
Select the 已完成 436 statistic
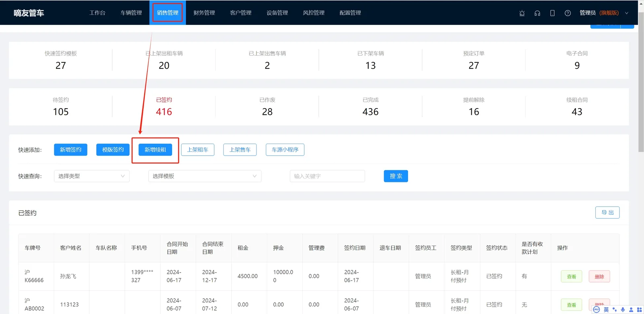pos(370,107)
